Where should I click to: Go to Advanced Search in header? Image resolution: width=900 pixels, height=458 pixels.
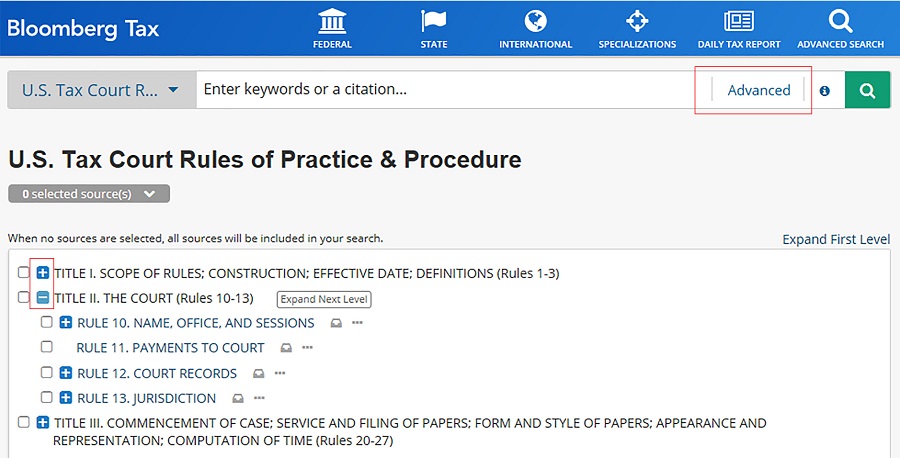pos(840,28)
